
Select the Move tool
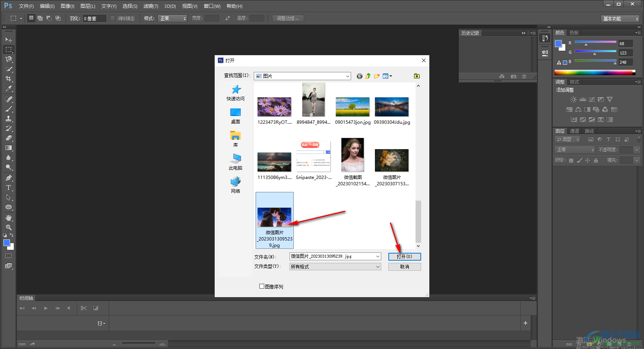pos(9,40)
